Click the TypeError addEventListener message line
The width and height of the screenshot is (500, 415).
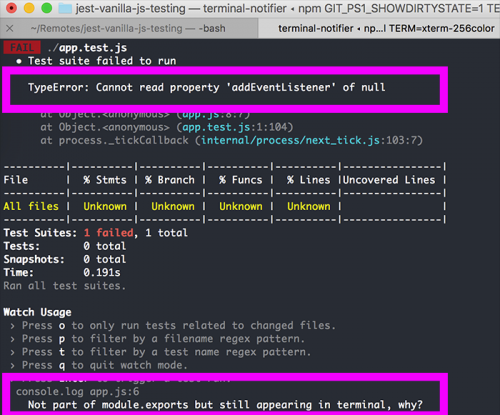click(x=207, y=87)
